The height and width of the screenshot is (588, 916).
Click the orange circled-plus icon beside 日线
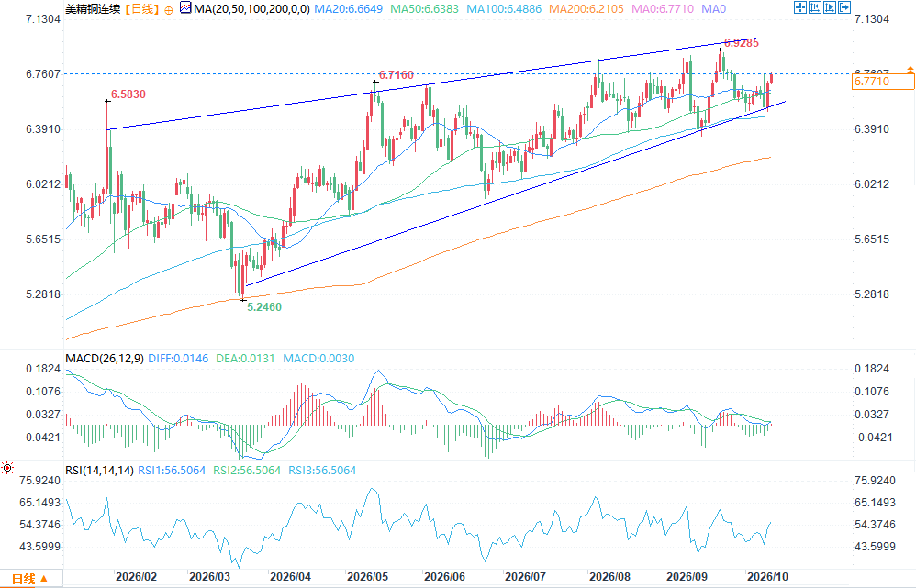pos(169,10)
